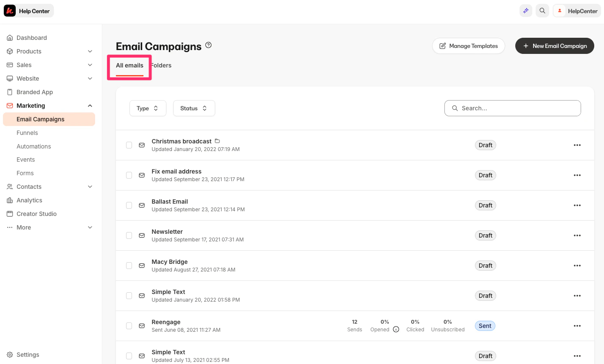The height and width of the screenshot is (364, 604).
Task: Open the Type filter dropdown
Action: pos(148,108)
